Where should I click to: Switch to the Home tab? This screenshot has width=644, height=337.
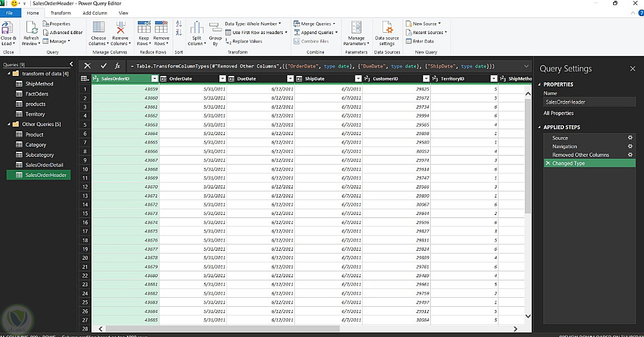pos(33,13)
